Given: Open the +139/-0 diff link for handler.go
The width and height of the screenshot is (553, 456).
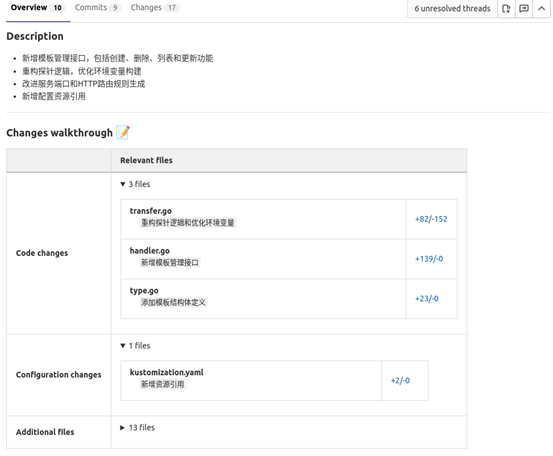Looking at the screenshot, I should [x=429, y=259].
